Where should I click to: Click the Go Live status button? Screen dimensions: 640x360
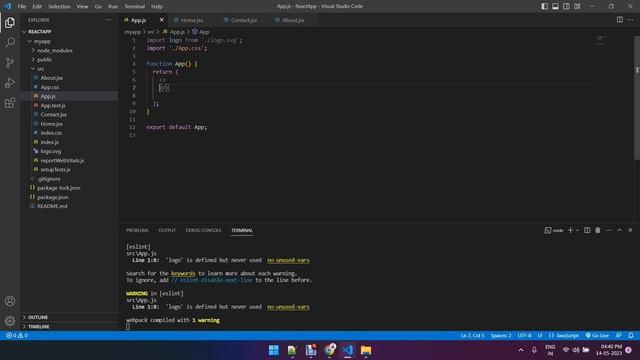(x=597, y=336)
